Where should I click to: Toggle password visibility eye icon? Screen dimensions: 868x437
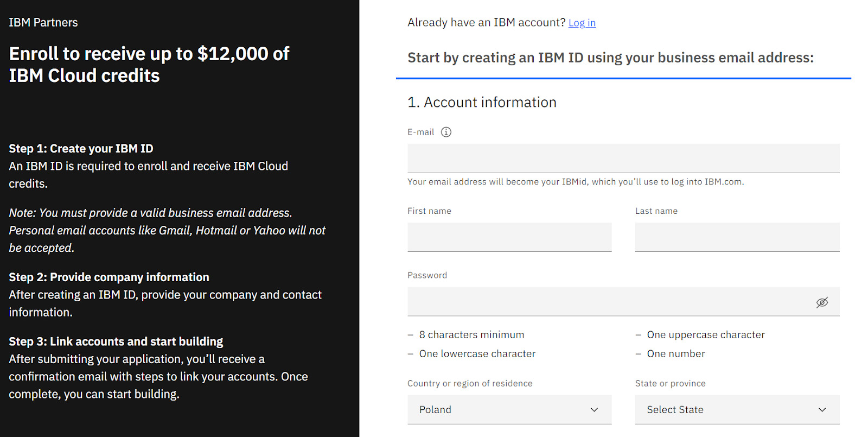pyautogui.click(x=822, y=302)
